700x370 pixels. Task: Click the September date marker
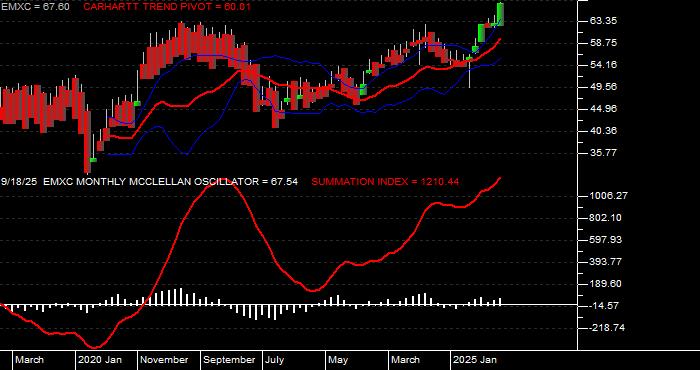(229, 360)
